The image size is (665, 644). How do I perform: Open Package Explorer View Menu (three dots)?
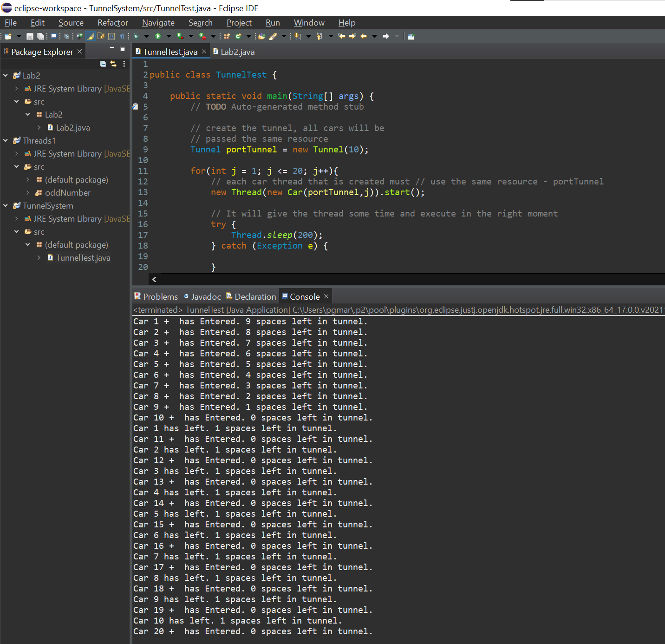[x=124, y=64]
